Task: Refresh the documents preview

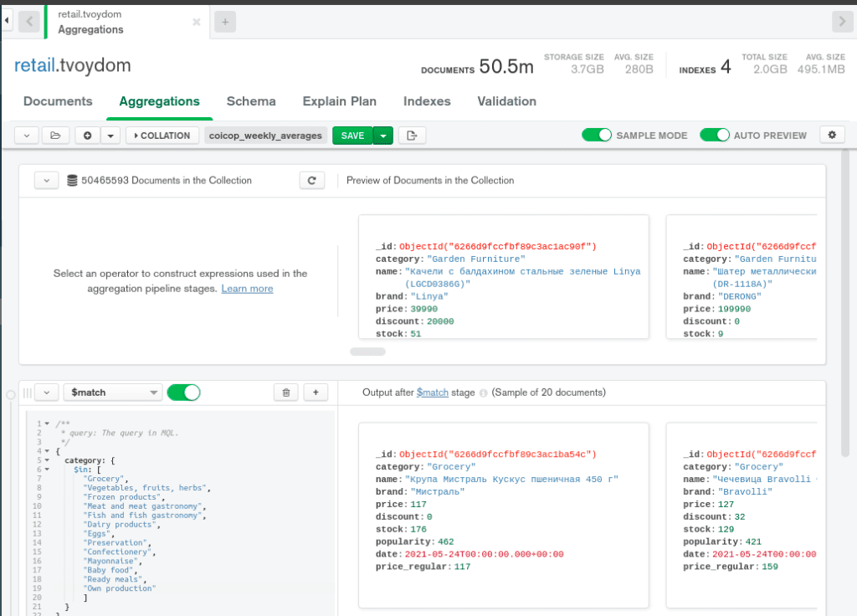Action: click(311, 180)
